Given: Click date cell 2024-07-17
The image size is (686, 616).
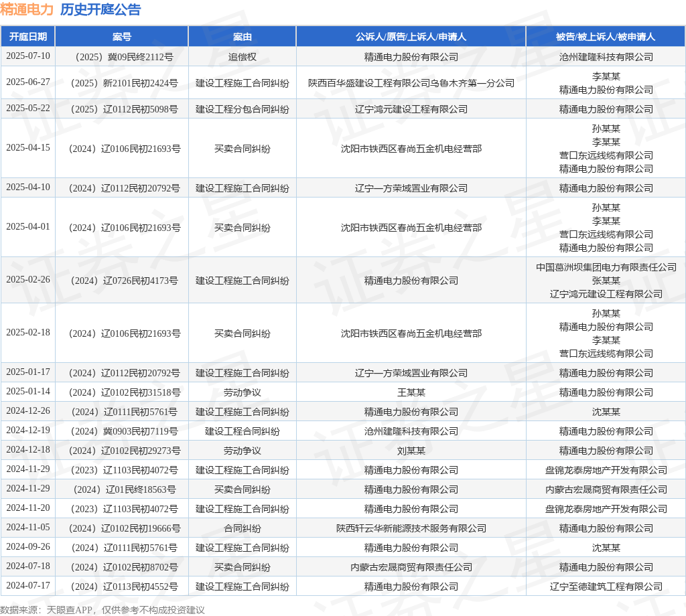Looking at the screenshot, I should [28, 585].
